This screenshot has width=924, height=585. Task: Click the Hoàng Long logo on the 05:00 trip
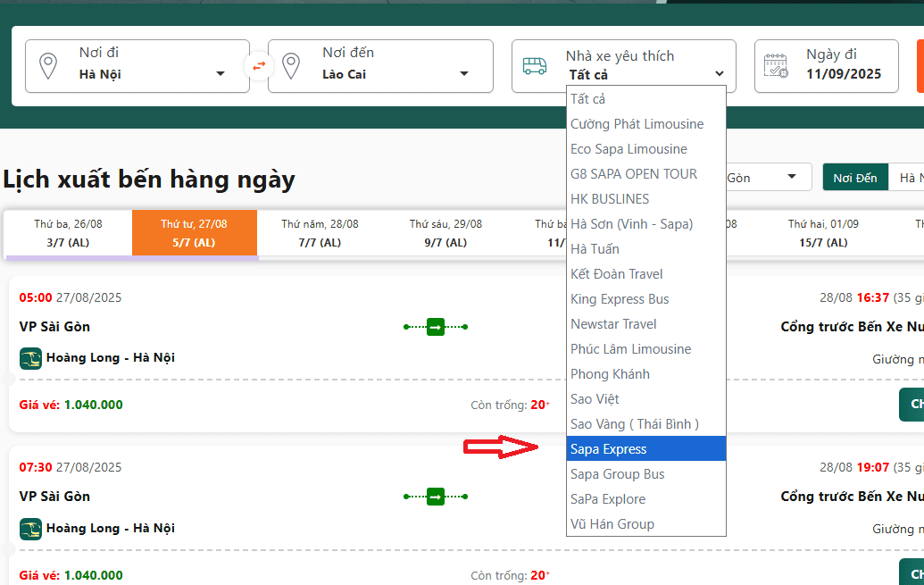click(30, 358)
